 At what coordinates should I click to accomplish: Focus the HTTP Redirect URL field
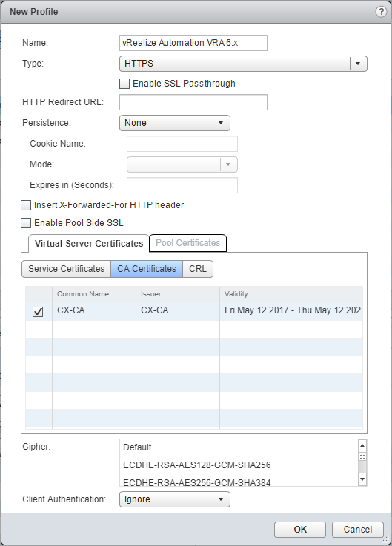point(193,102)
